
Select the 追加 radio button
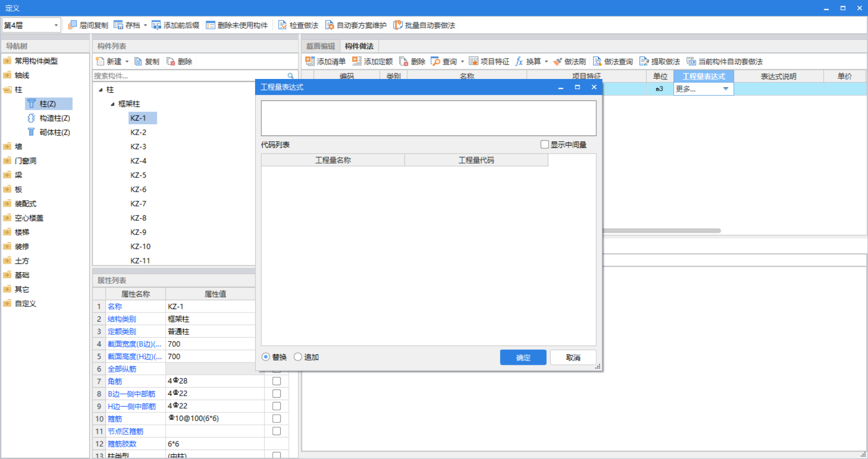[298, 357]
